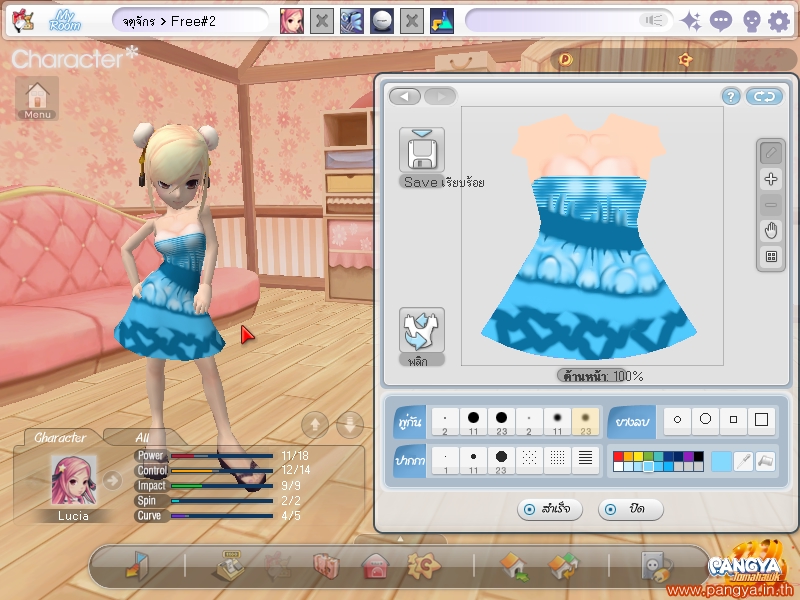The height and width of the screenshot is (600, 800).
Task: Select sparse dotted pattern pen
Action: pyautogui.click(x=529, y=461)
